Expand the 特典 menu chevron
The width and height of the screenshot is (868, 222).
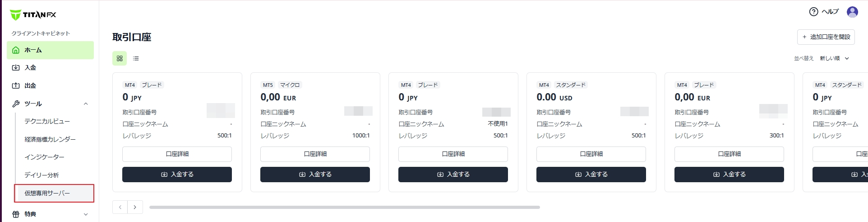pyautogui.click(x=86, y=214)
